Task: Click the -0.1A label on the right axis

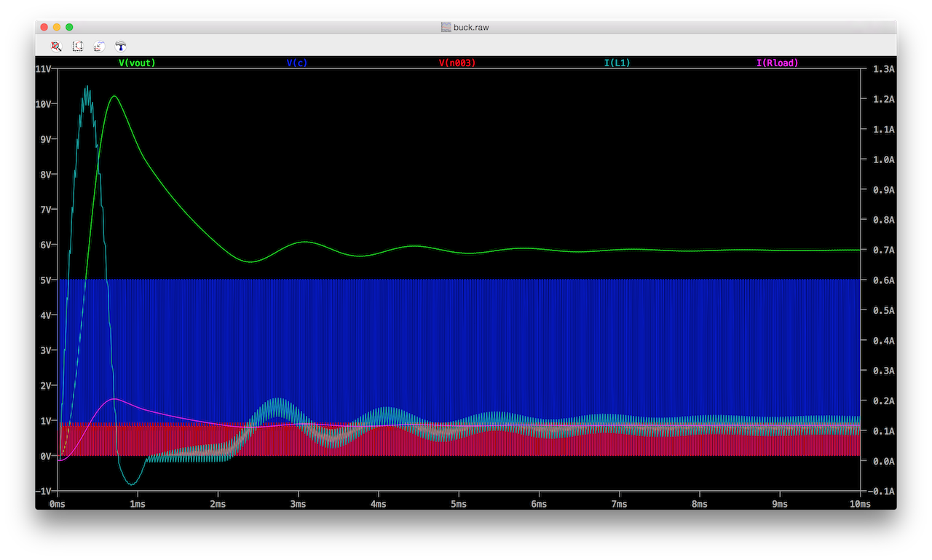Action: (882, 492)
